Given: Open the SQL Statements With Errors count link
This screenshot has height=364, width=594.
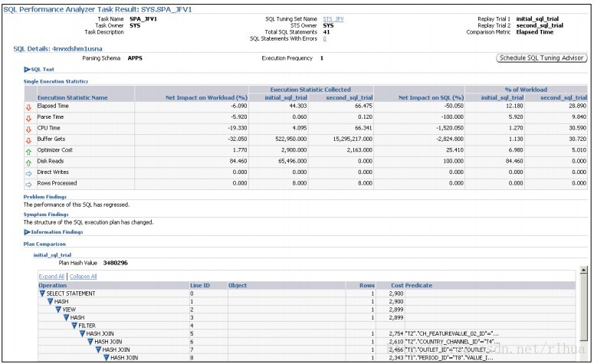Looking at the screenshot, I should pos(325,38).
